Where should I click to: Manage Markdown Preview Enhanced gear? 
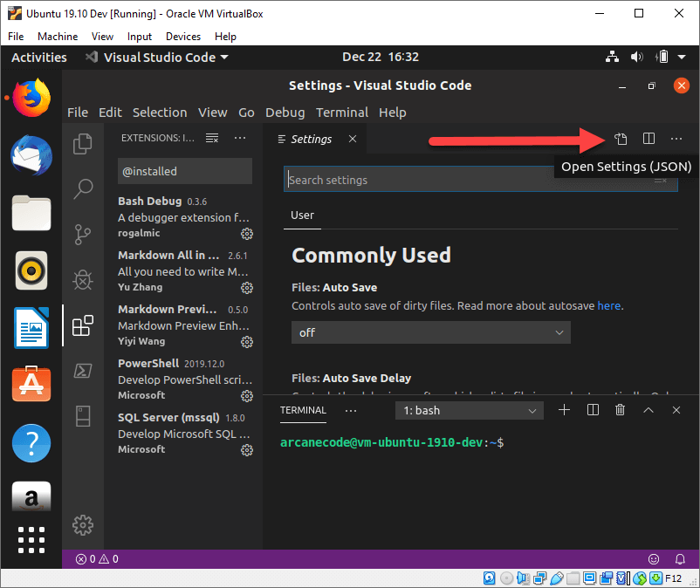(247, 342)
